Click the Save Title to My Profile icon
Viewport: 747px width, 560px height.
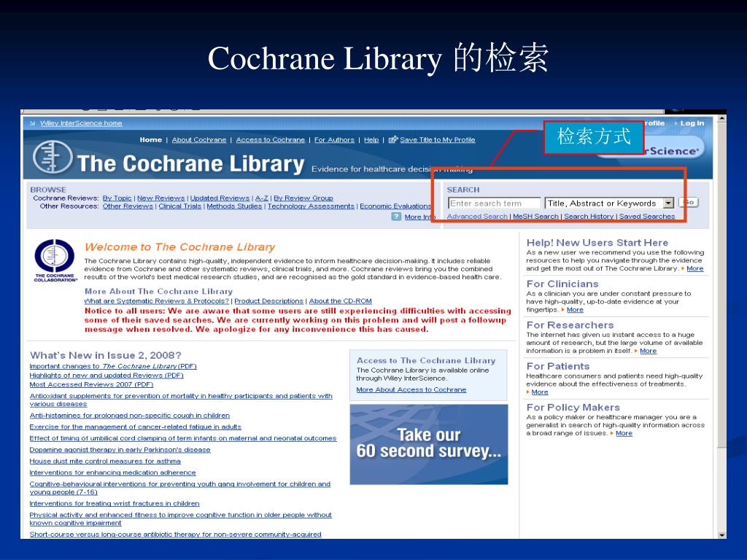[393, 139]
